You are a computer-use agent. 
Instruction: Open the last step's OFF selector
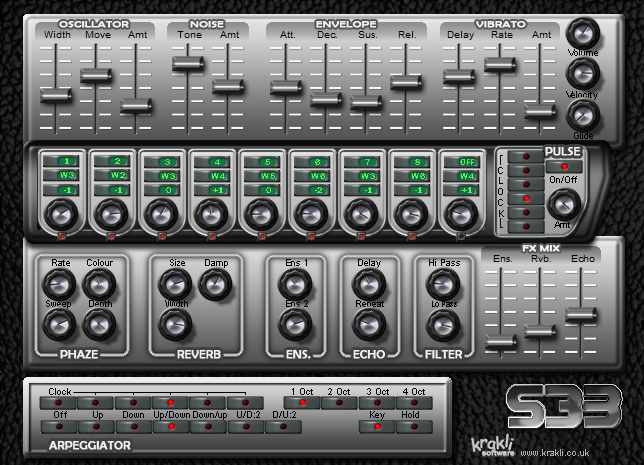click(x=465, y=161)
